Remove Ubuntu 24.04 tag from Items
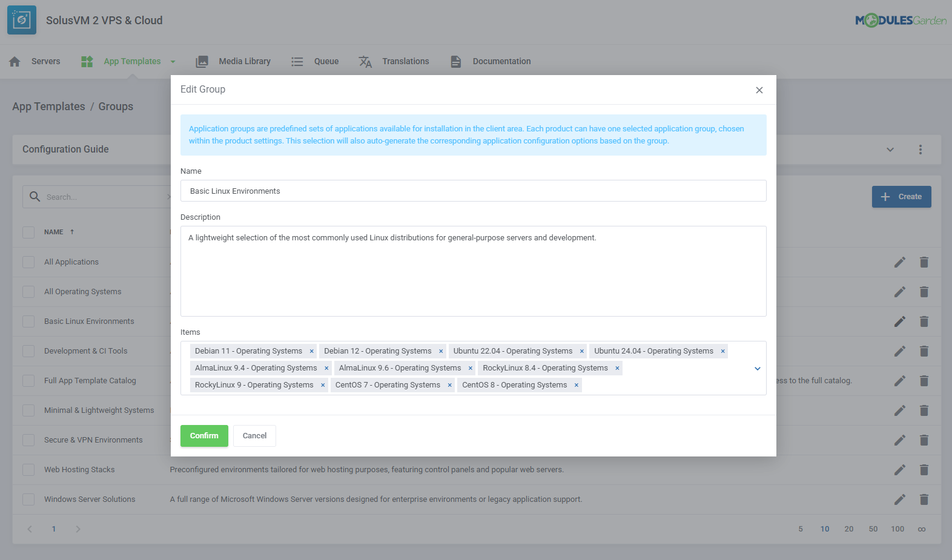 [722, 351]
